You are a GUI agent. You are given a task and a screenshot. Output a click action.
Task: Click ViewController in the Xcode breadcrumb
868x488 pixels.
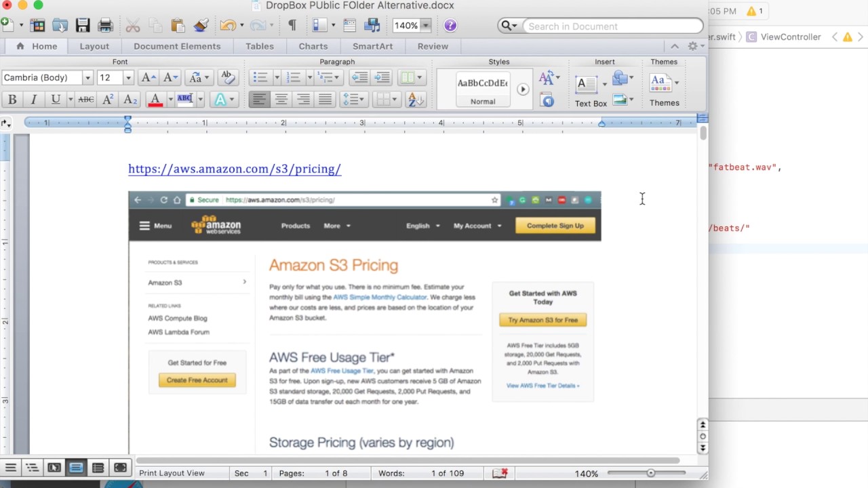coord(790,37)
